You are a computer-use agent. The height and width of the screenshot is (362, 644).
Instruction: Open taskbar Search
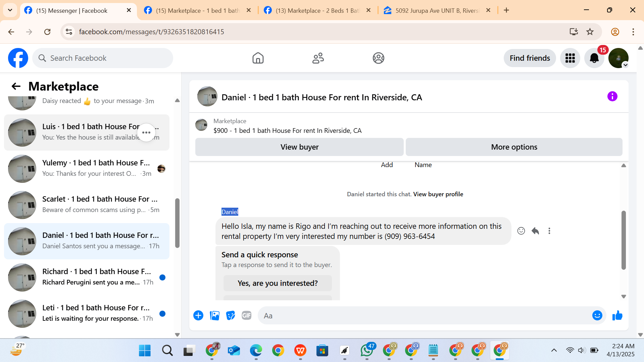[167, 351]
